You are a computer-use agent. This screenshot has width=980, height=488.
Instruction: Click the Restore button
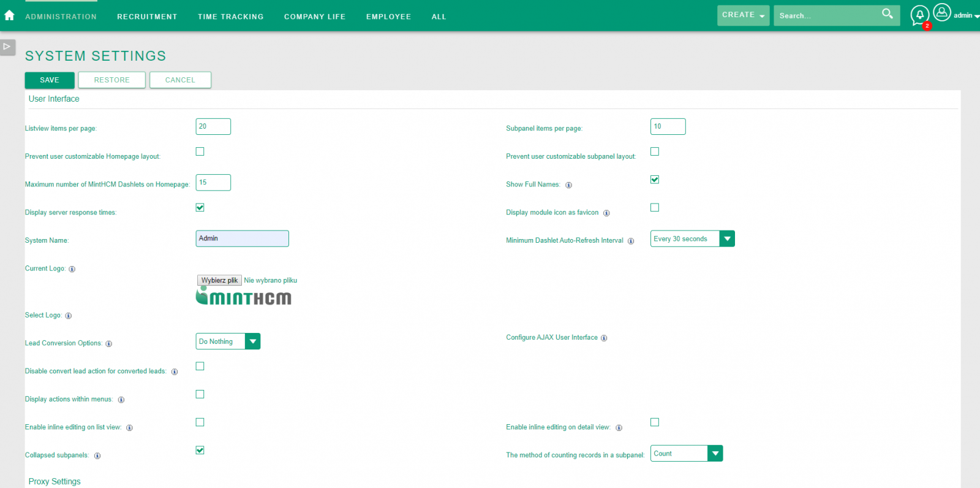pos(112,80)
